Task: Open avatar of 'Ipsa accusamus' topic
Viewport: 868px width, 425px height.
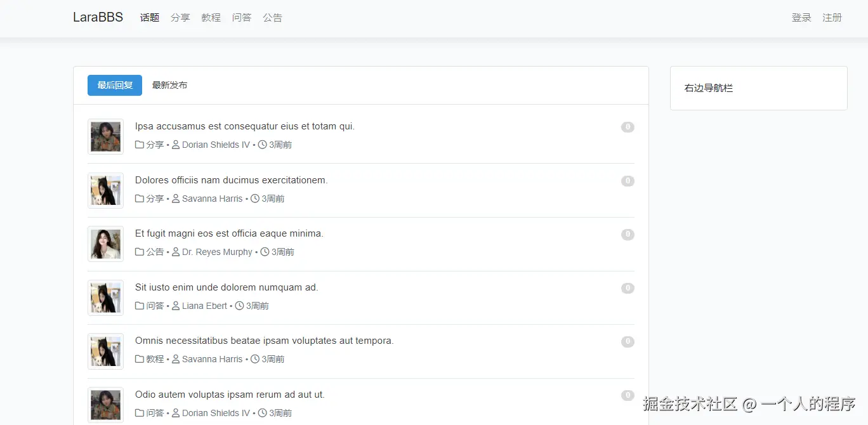Action: (x=105, y=136)
